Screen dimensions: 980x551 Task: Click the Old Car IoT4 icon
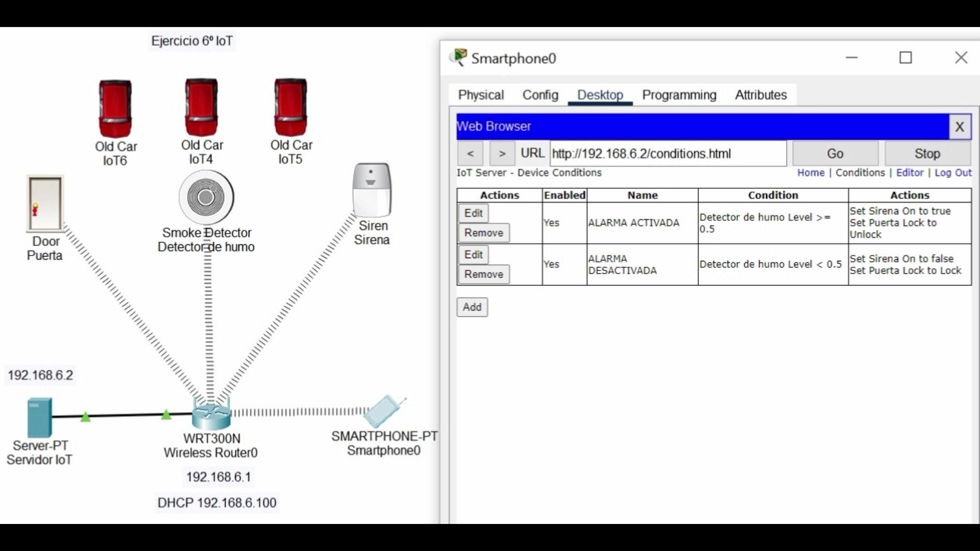(x=202, y=107)
